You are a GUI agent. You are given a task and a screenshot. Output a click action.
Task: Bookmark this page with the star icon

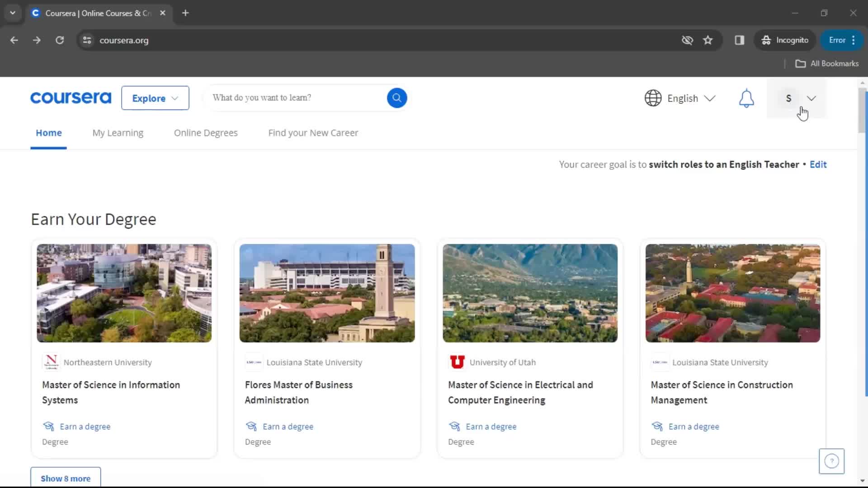708,40
